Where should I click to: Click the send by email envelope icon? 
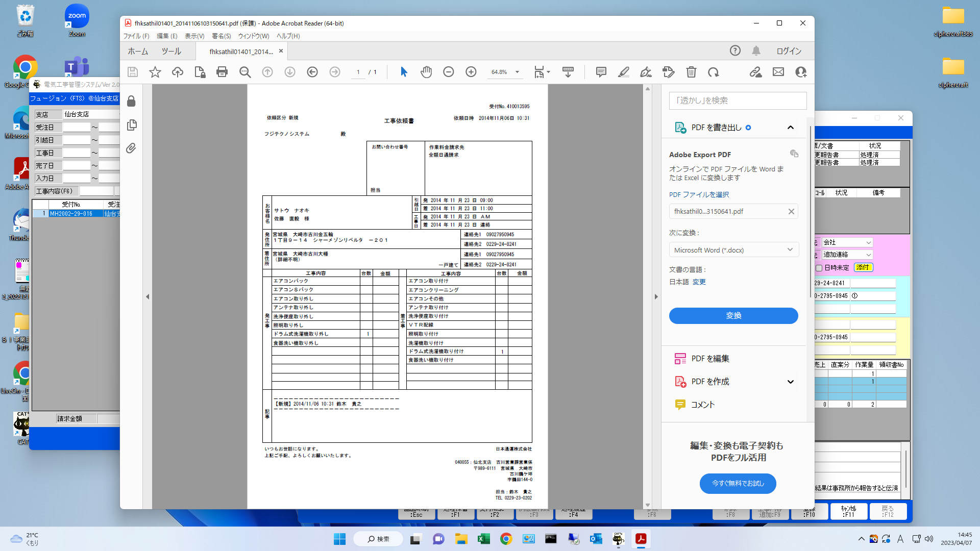pyautogui.click(x=778, y=72)
